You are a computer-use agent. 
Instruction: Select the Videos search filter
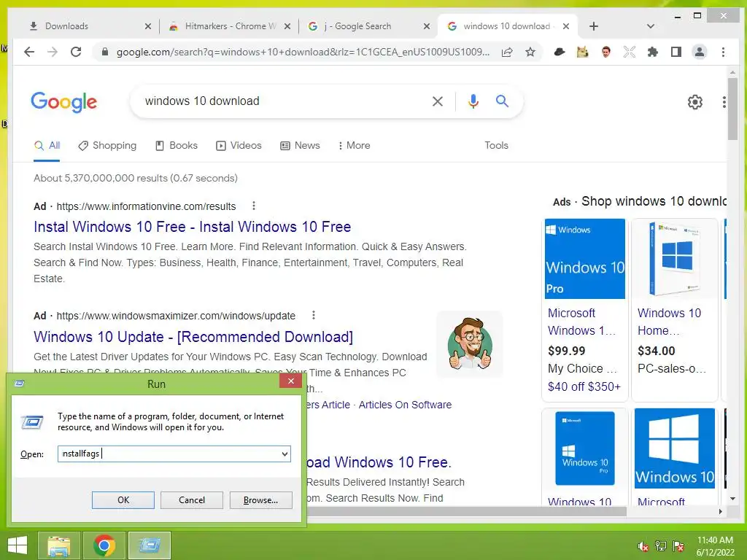click(239, 146)
